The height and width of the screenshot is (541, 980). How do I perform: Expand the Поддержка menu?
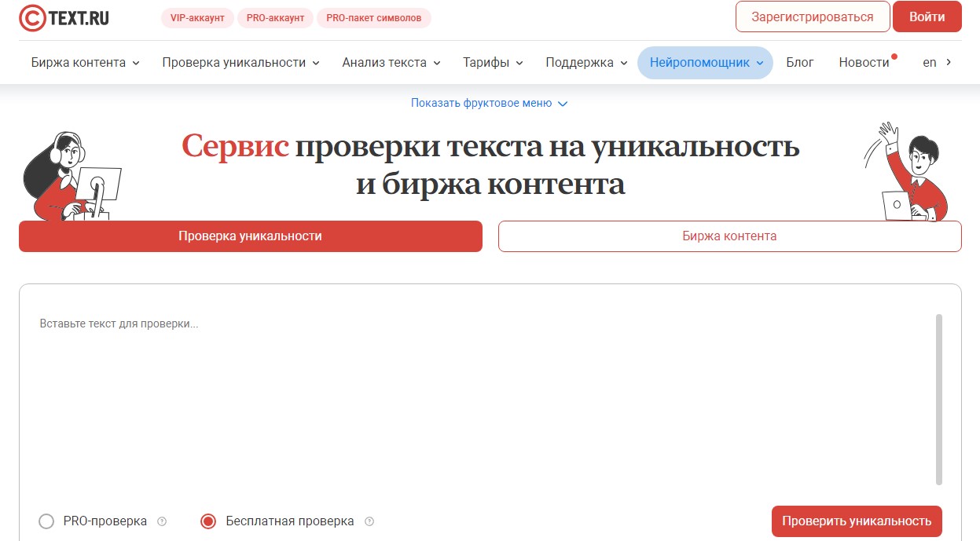(x=586, y=63)
